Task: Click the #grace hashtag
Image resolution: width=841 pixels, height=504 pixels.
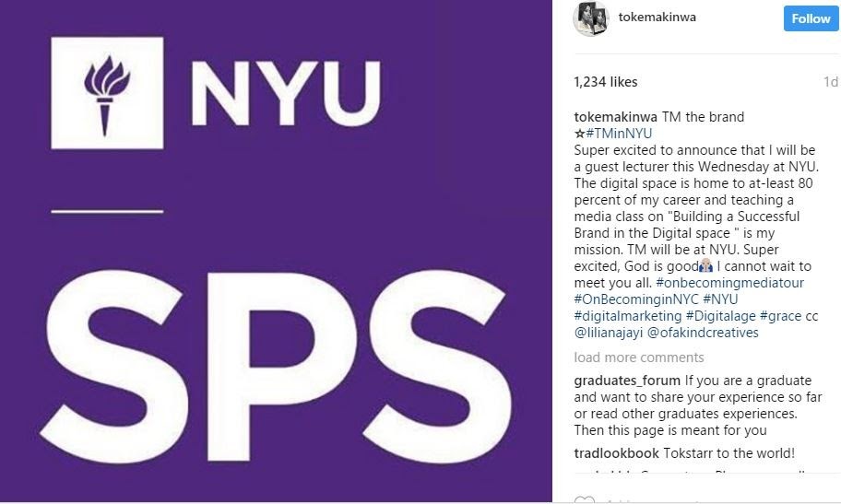Action: click(x=781, y=316)
